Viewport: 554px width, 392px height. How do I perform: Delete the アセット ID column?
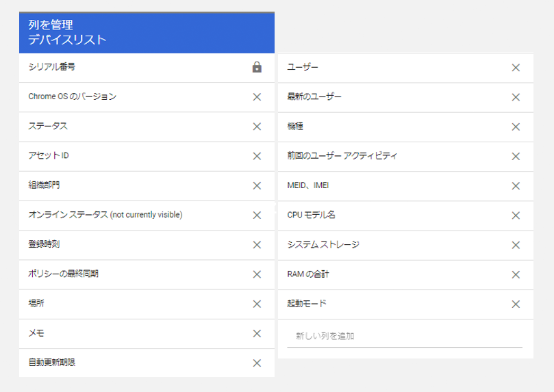coord(257,156)
